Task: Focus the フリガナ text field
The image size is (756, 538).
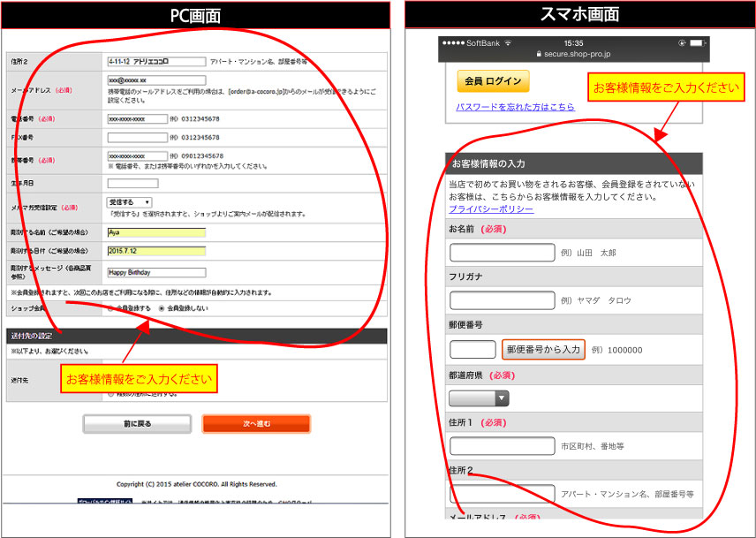Action: [502, 300]
